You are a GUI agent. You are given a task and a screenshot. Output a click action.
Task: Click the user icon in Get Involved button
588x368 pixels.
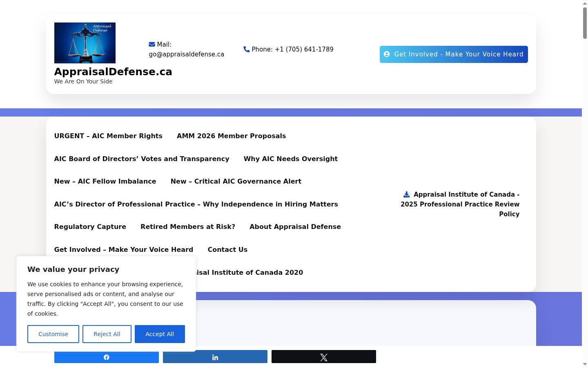(387, 54)
